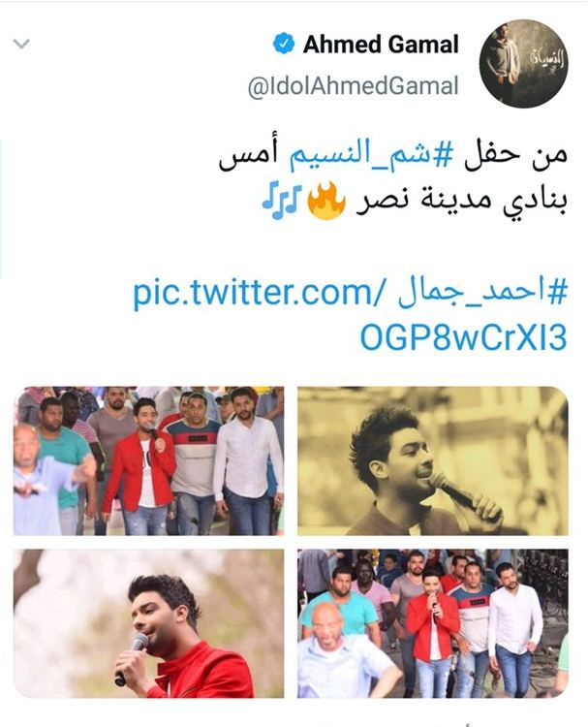This screenshot has height=727, width=588.
Task: Click the fire emoji in the tweet
Action: (327, 201)
